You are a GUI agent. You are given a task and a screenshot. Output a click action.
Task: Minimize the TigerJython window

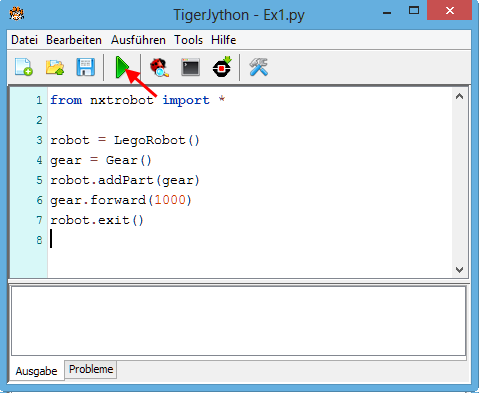pyautogui.click(x=387, y=13)
